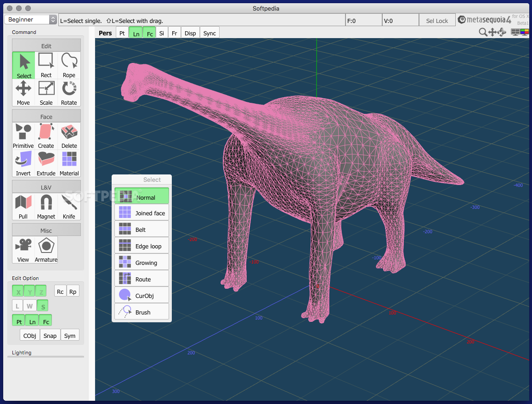Enable the Snap edit option
The height and width of the screenshot is (404, 532).
[x=50, y=336]
